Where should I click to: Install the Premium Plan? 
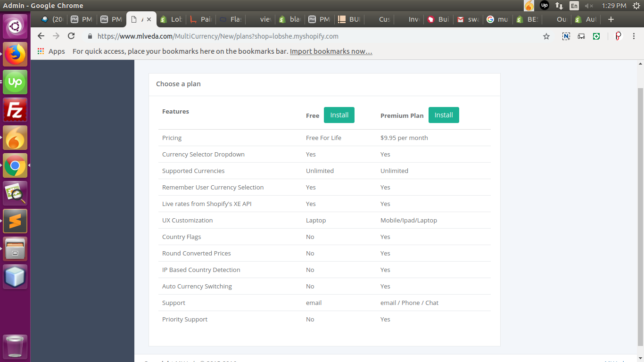click(x=443, y=115)
